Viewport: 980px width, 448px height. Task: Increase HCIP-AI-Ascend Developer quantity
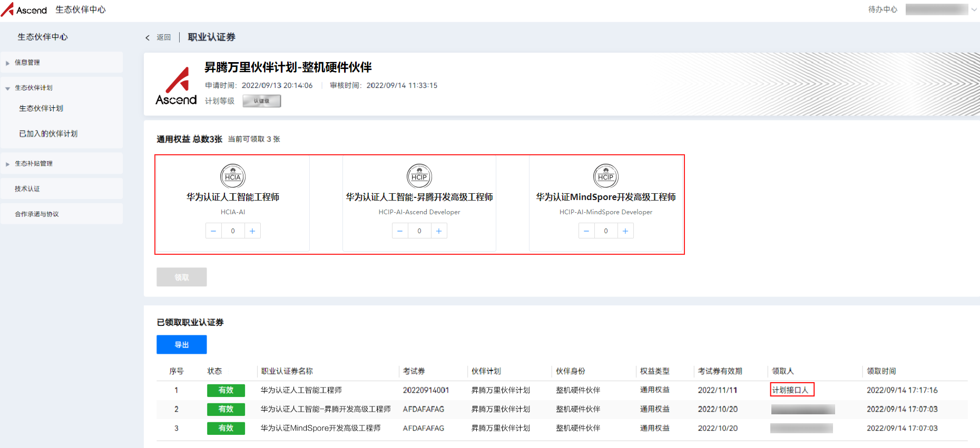point(439,231)
